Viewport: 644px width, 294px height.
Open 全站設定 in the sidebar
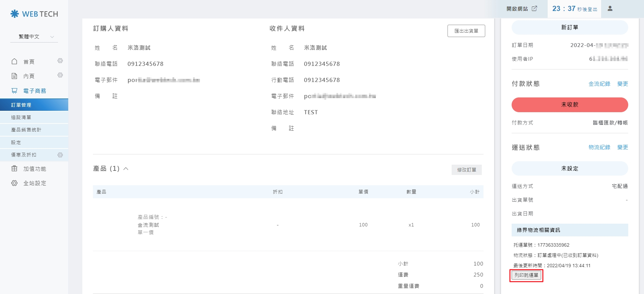tap(34, 183)
